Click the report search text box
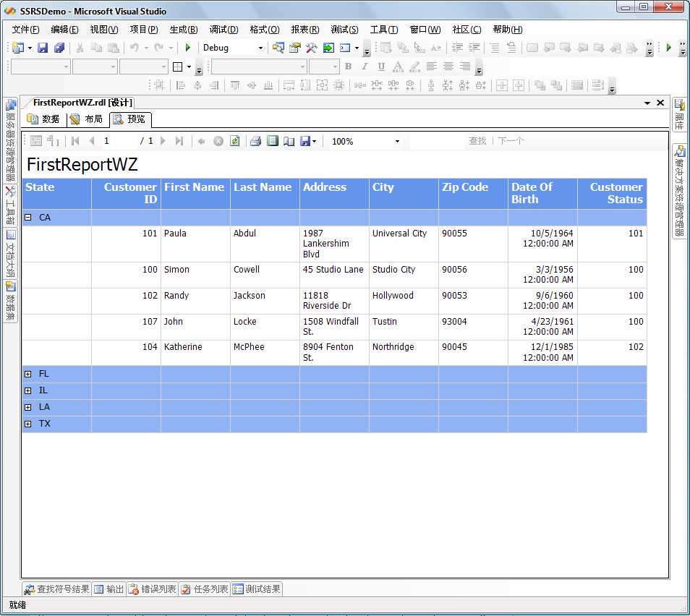The width and height of the screenshot is (690, 616). (436, 141)
